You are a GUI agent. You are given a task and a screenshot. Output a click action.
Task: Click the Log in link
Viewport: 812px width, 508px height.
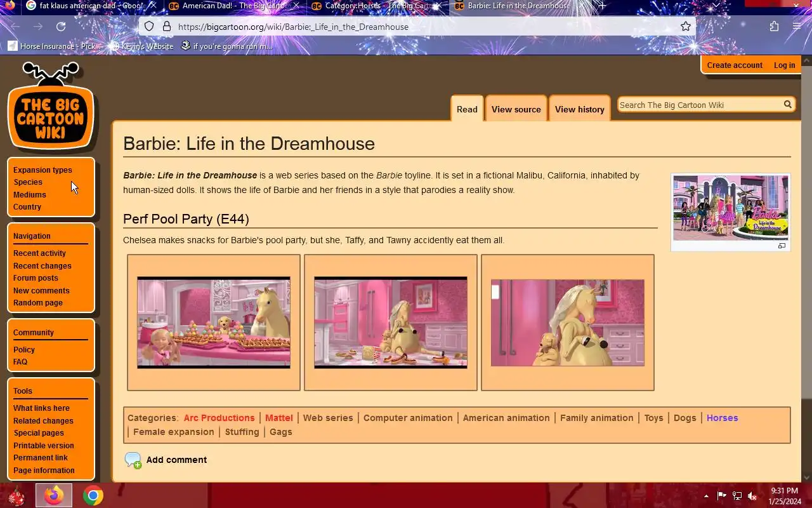pyautogui.click(x=784, y=65)
